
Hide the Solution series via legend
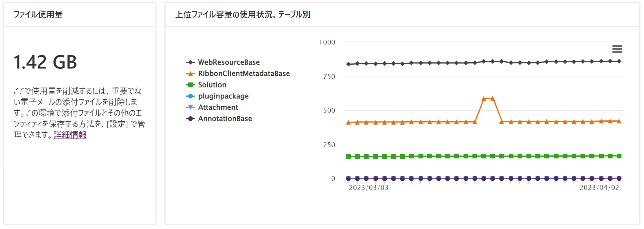212,85
